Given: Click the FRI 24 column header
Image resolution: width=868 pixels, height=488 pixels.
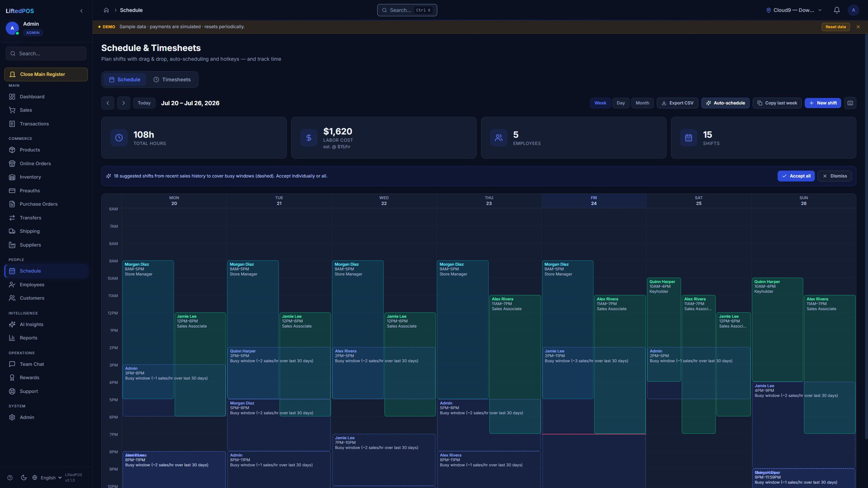Looking at the screenshot, I should click(593, 201).
